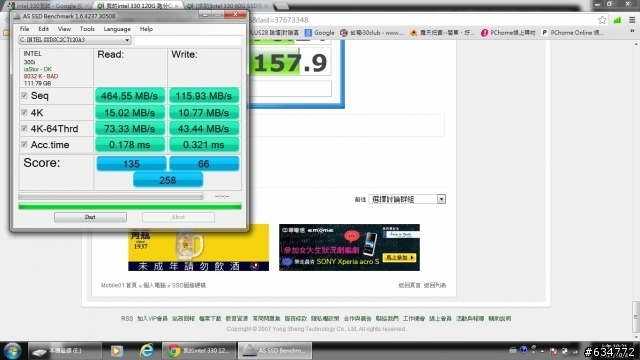This screenshot has width=640, height=360.
Task: Open Windows Media Player from the taskbar
Action: pos(116,351)
